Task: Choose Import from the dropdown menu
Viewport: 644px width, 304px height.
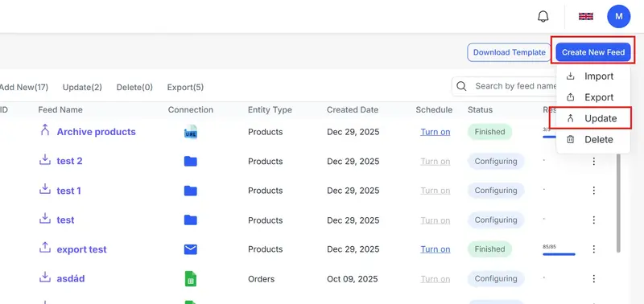Action: [593, 76]
